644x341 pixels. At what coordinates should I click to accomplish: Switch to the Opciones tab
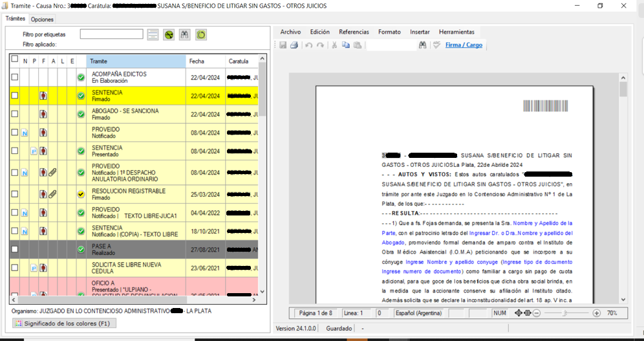coord(43,19)
